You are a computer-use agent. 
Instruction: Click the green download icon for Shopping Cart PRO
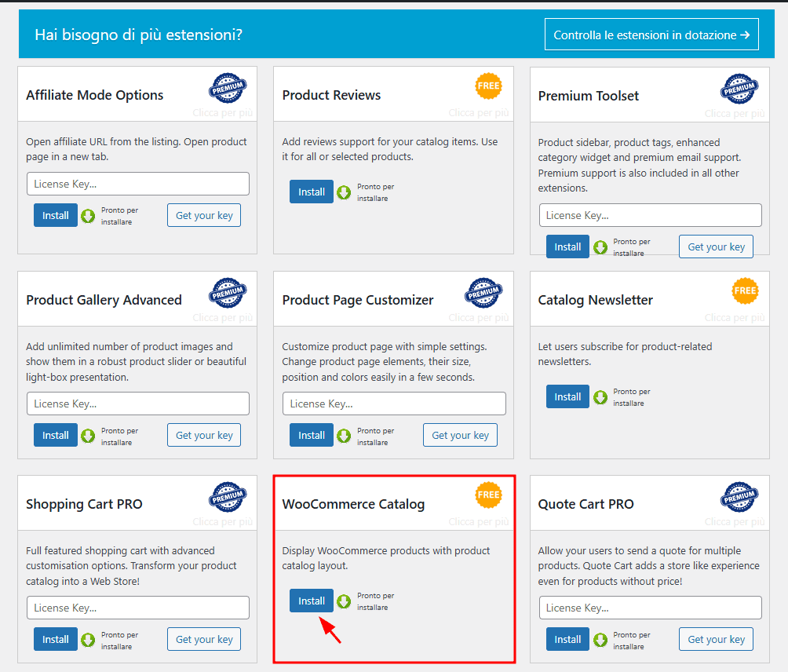coord(87,639)
